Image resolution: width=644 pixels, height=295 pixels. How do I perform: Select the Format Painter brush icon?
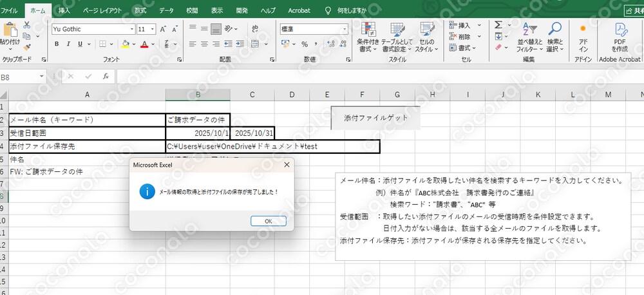coord(26,47)
